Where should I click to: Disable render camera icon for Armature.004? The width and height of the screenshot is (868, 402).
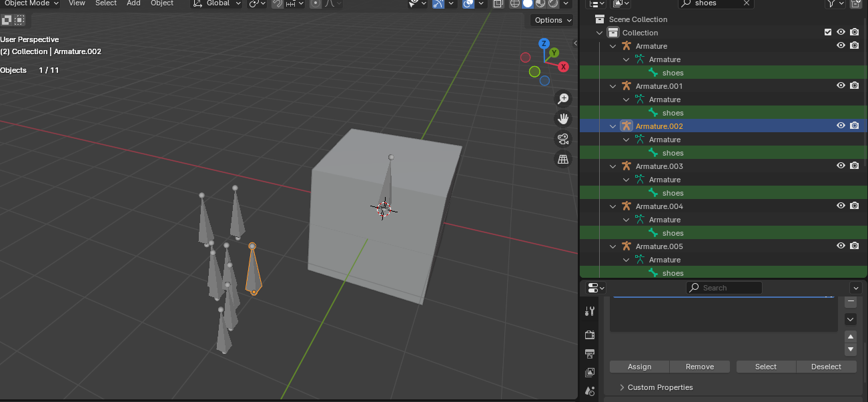854,206
